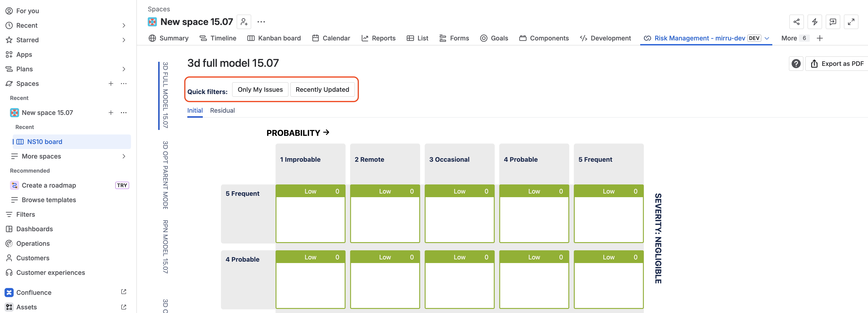Viewport: 868px width, 313px height.
Task: Select 3D OPT PARENT MODE vertical tab
Action: [165, 175]
